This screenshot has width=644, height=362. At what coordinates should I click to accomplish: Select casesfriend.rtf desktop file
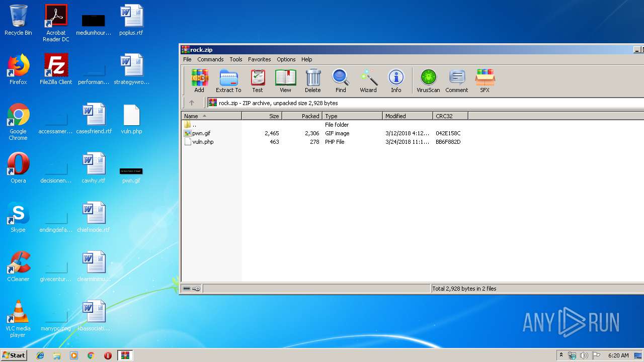(x=94, y=119)
